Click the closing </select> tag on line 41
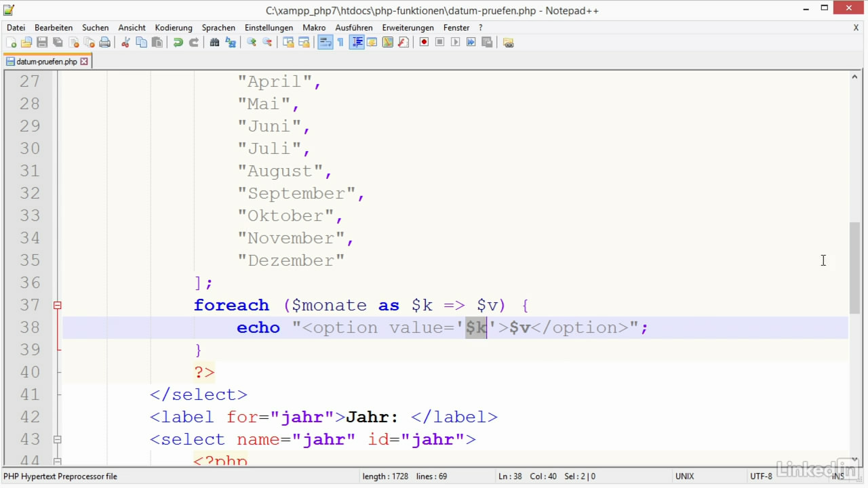 point(199,394)
